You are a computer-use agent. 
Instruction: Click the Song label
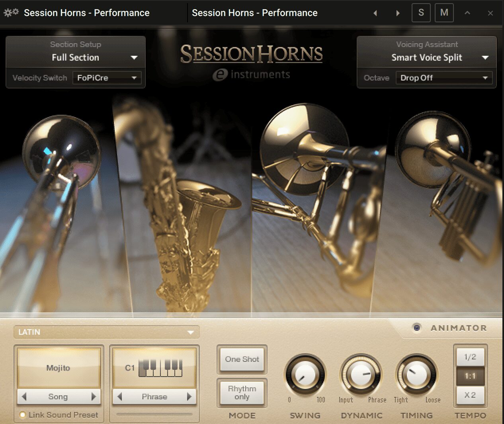tap(58, 397)
